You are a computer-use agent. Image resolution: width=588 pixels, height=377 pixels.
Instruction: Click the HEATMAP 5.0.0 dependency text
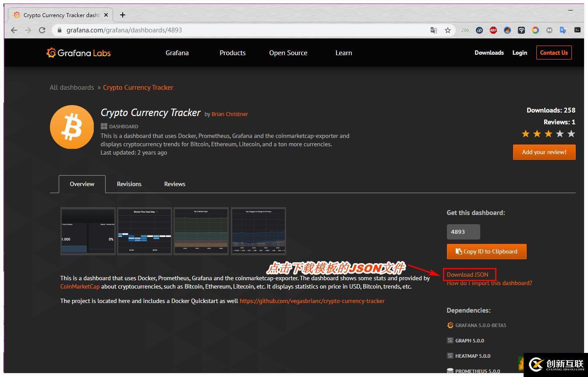pyautogui.click(x=473, y=356)
